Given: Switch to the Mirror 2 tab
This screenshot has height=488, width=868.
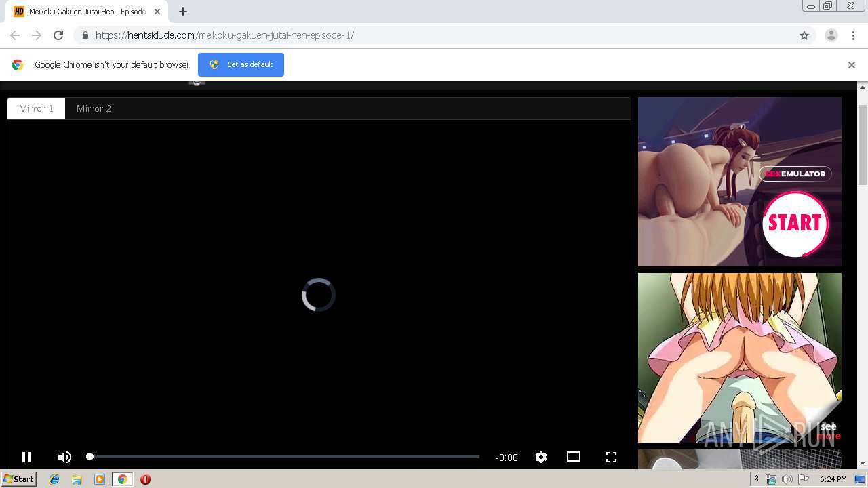Looking at the screenshot, I should pos(94,108).
